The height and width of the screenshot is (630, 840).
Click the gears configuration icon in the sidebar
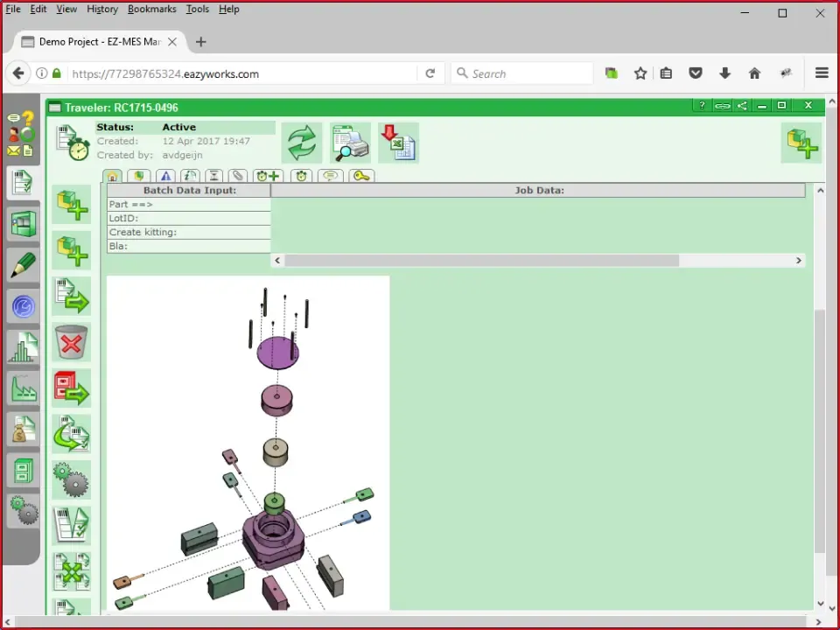[22, 512]
